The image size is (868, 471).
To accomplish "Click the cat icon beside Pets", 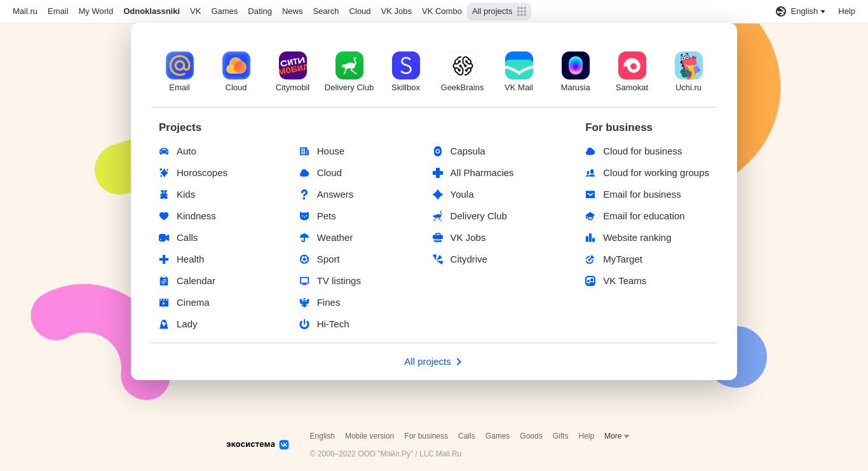I will pyautogui.click(x=304, y=216).
